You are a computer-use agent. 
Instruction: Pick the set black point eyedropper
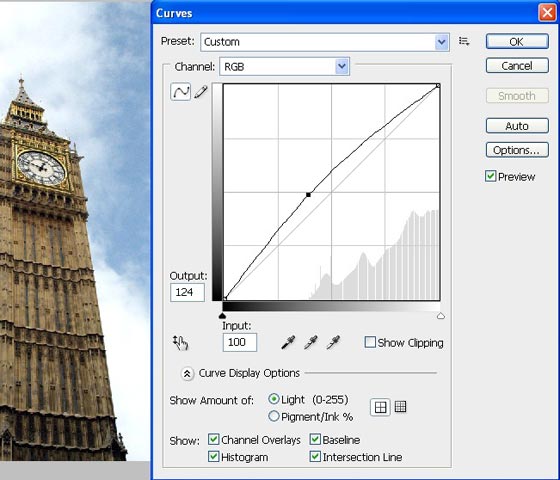pyautogui.click(x=288, y=342)
